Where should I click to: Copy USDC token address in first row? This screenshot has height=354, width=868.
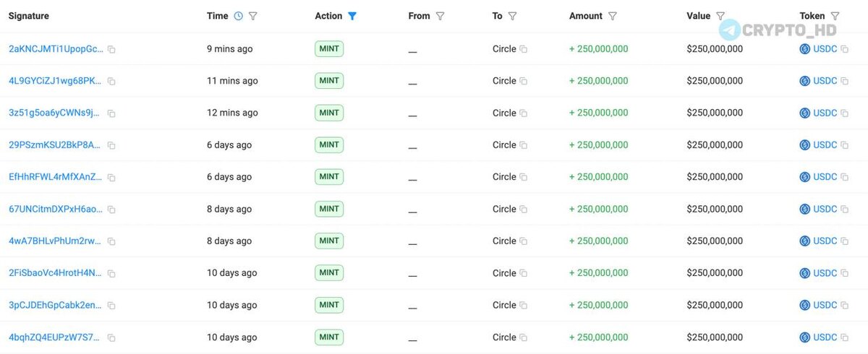[844, 50]
